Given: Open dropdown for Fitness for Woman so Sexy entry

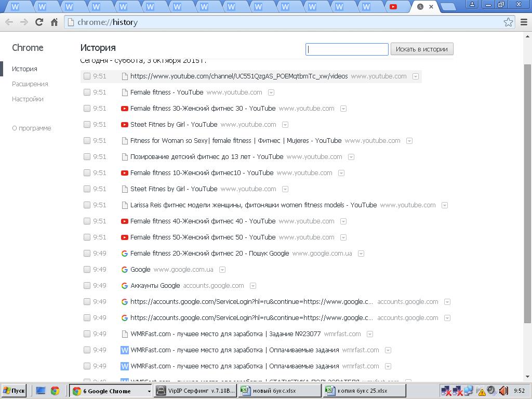Looking at the screenshot, I should click(409, 141).
